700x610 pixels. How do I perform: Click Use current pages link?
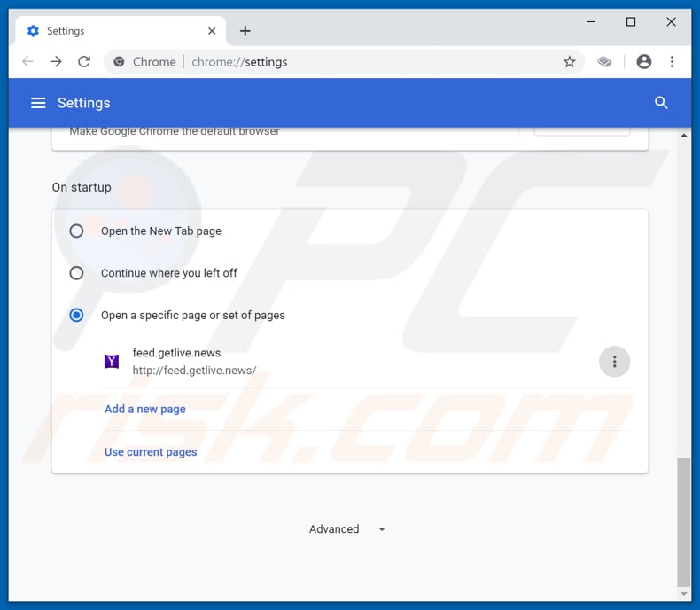click(151, 452)
